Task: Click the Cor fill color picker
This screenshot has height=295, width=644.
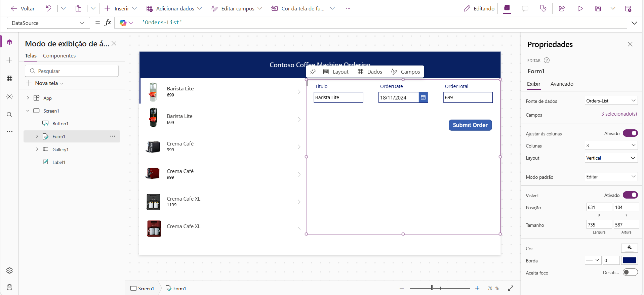Action: pyautogui.click(x=629, y=248)
